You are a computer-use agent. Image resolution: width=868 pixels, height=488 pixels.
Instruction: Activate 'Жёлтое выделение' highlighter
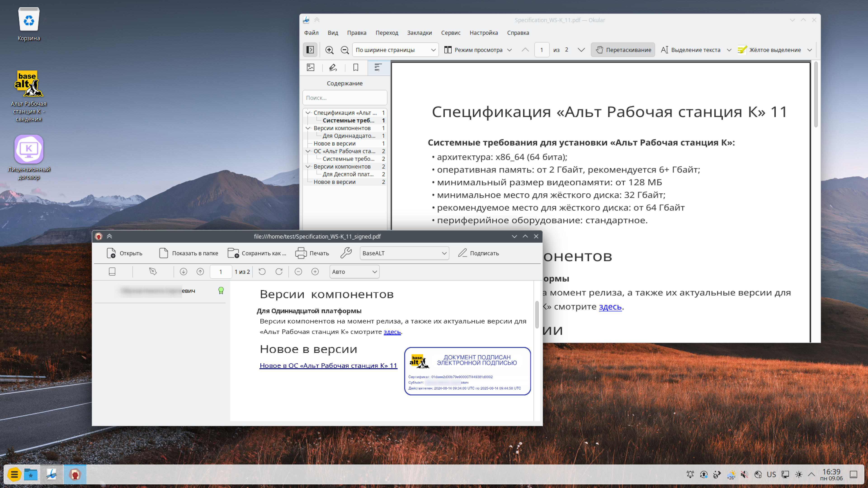pos(769,50)
